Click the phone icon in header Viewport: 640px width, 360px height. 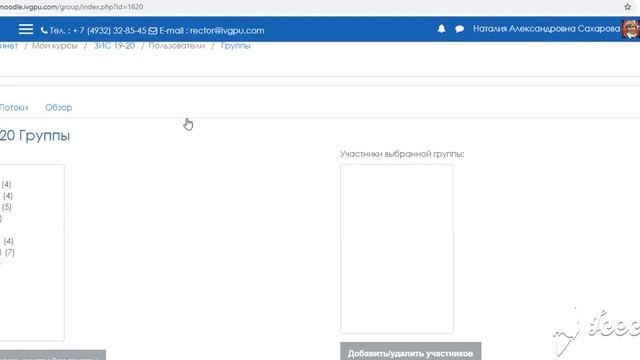coord(44,30)
